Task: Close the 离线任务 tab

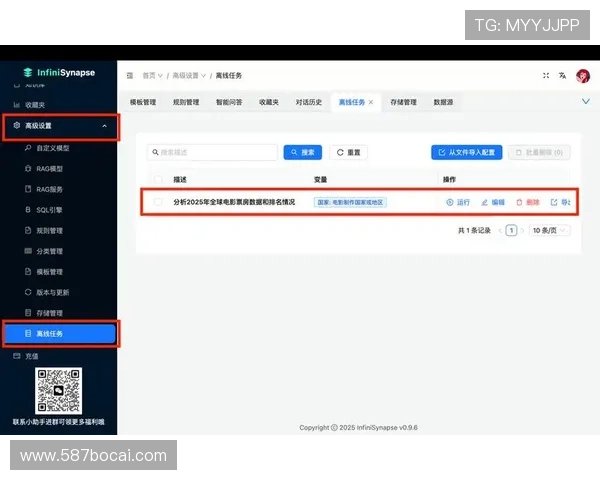Action: (371, 103)
